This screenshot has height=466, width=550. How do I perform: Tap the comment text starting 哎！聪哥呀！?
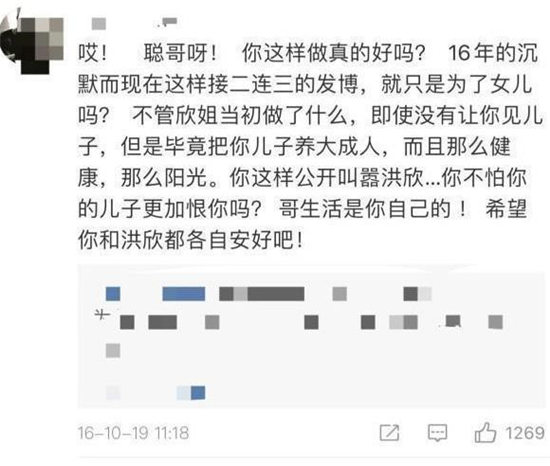311,147
